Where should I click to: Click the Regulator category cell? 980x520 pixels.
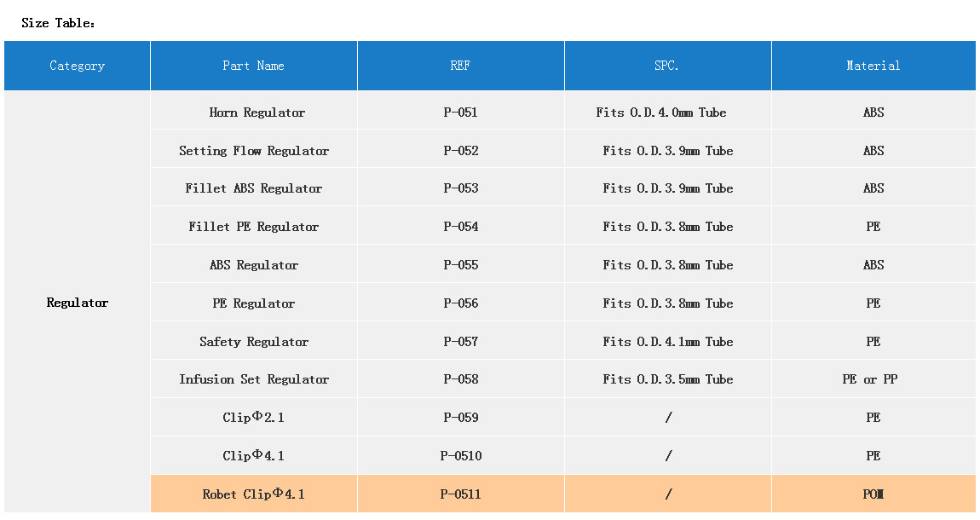[78, 303]
